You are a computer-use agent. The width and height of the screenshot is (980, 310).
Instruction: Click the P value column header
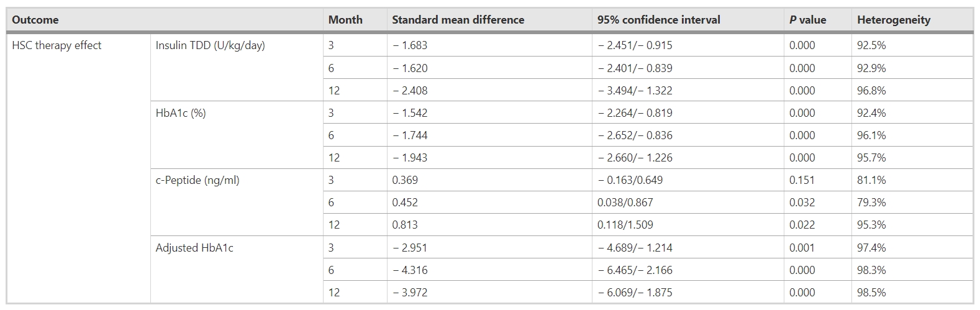[x=807, y=20]
